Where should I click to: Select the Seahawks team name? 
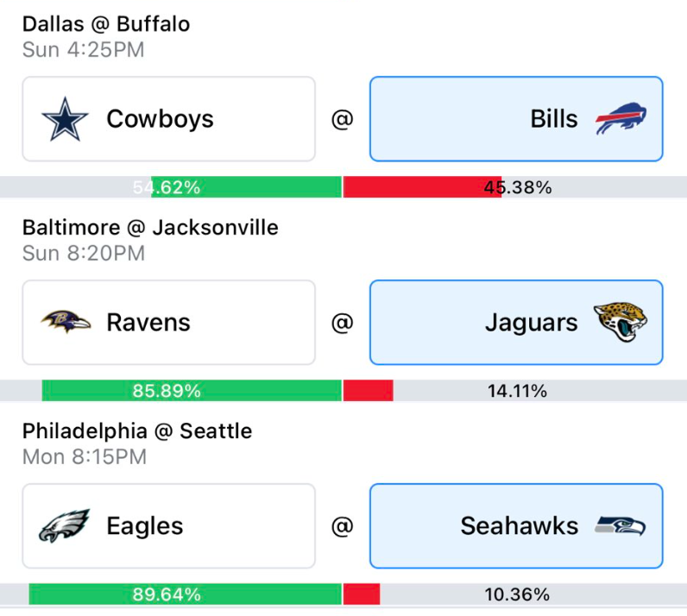(519, 525)
